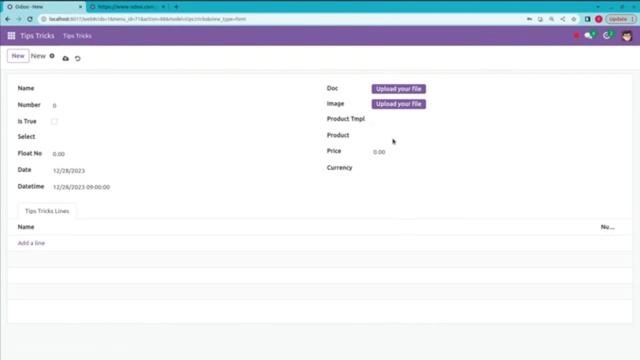Click the password key icon in address bar
The image size is (640, 360).
[529, 19]
